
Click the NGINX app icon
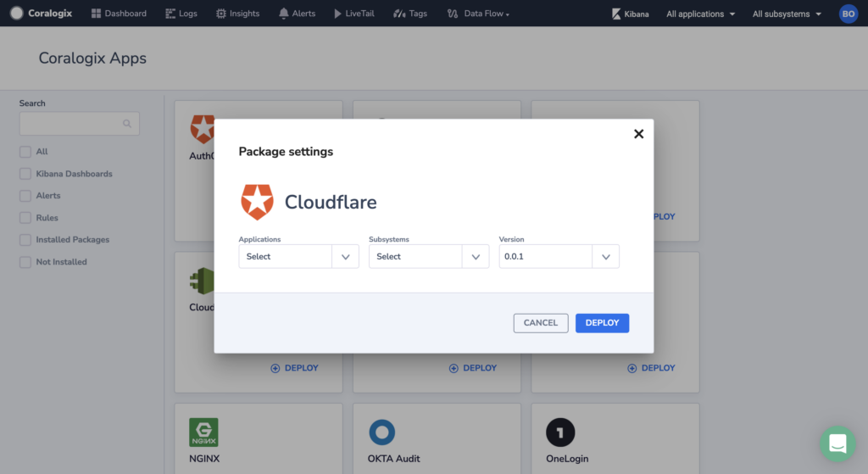pyautogui.click(x=203, y=432)
